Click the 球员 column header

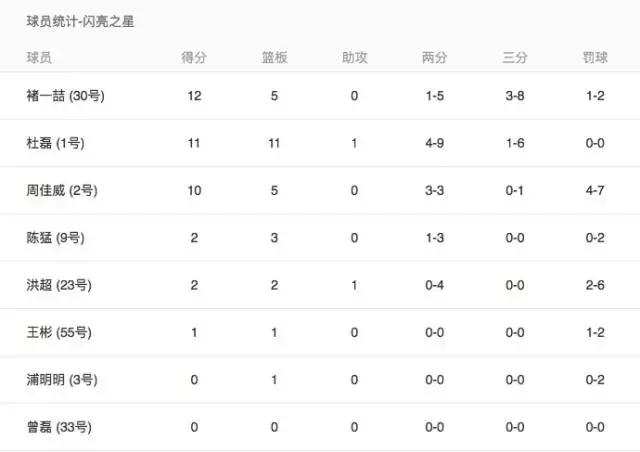[40, 58]
